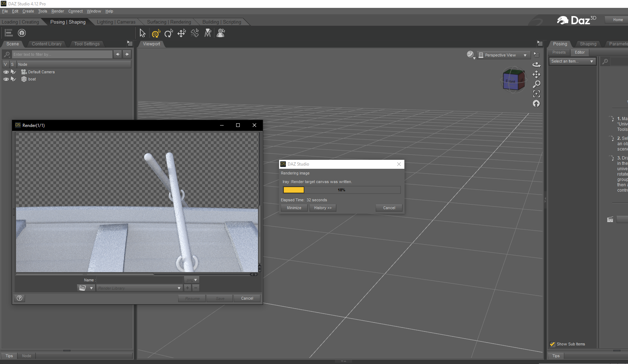Open the Presets sub-tab in Posing pane
The width and height of the screenshot is (628, 364).
(x=559, y=53)
